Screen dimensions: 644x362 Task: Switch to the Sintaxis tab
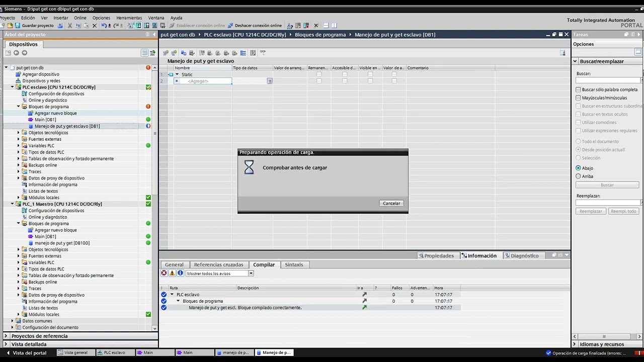pyautogui.click(x=294, y=264)
